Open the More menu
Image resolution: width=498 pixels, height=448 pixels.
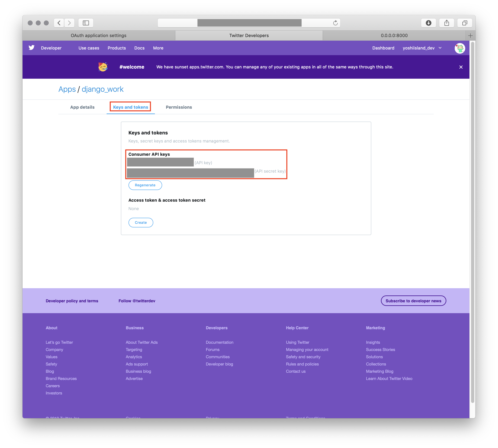(158, 48)
